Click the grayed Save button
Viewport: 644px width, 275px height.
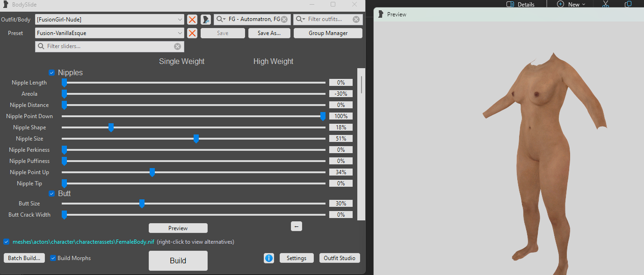[x=223, y=33]
